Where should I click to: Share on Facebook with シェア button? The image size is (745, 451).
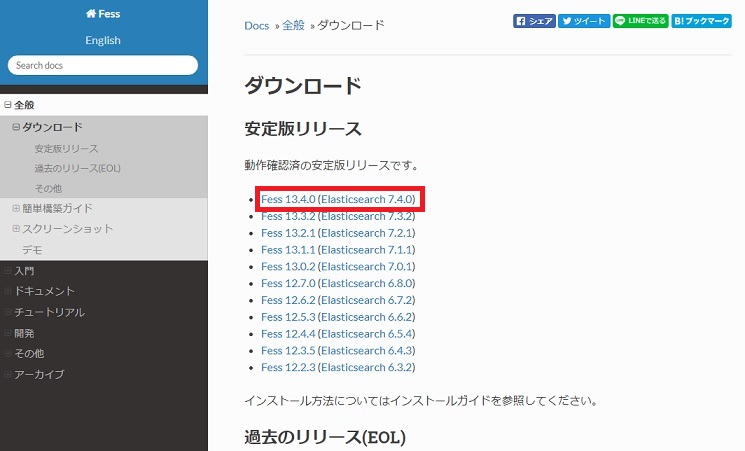pyautogui.click(x=534, y=21)
